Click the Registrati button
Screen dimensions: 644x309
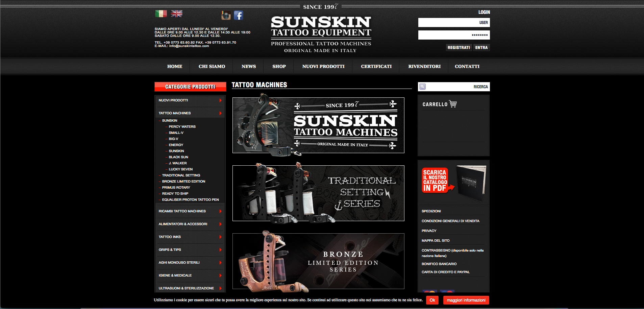459,48
